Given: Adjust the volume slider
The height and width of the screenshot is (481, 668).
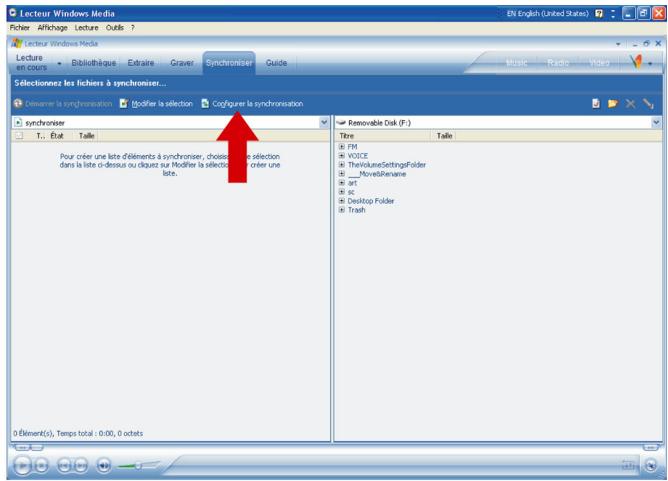Looking at the screenshot, I should (x=138, y=466).
